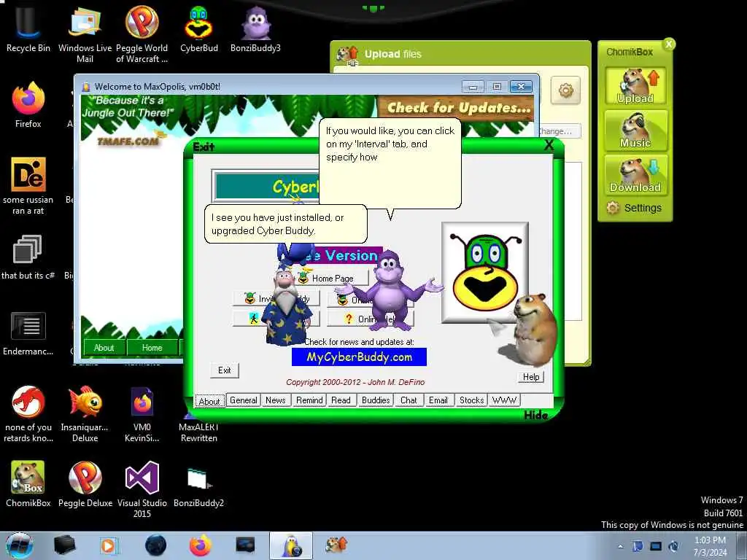Open the Remind tab

(309, 400)
